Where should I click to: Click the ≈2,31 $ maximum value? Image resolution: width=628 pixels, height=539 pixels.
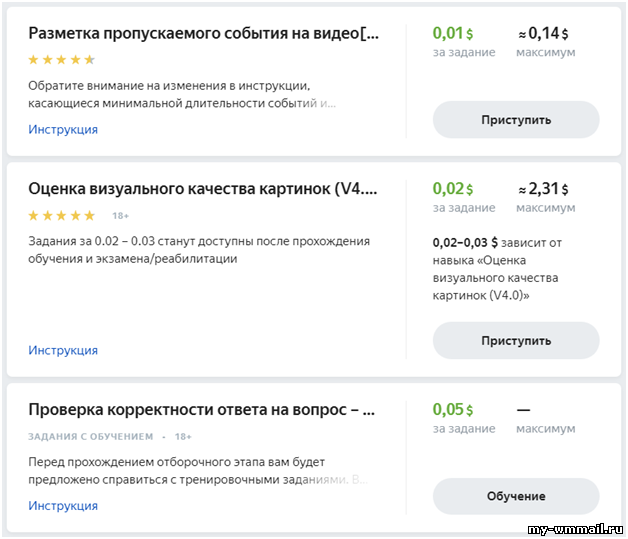543,189
